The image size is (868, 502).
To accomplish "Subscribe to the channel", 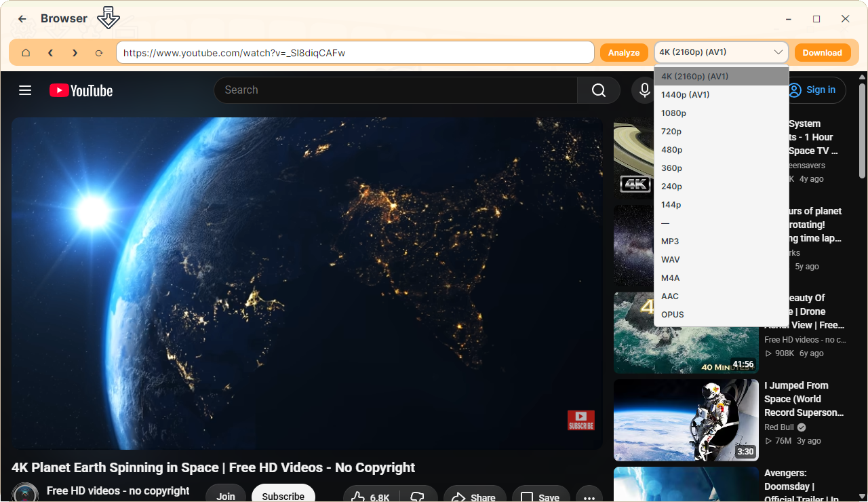I will pos(283,497).
